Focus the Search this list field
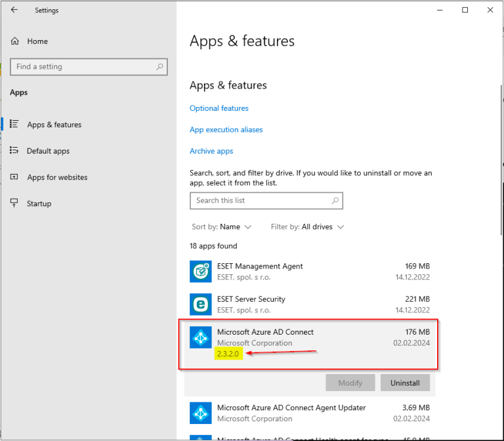 pyautogui.click(x=266, y=201)
